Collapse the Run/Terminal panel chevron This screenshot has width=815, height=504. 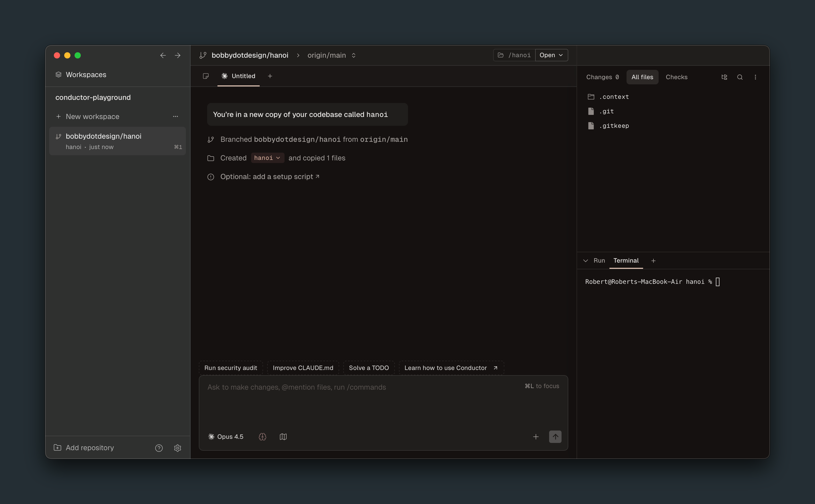point(585,261)
